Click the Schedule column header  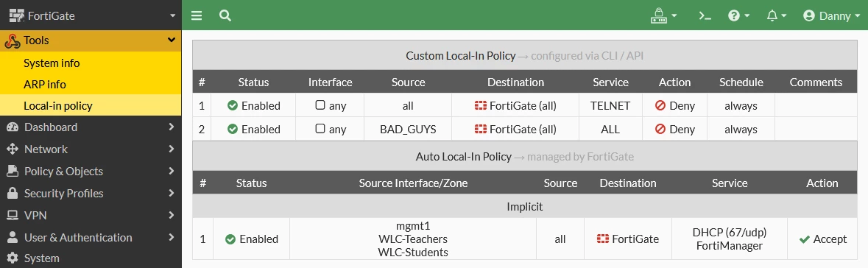741,82
